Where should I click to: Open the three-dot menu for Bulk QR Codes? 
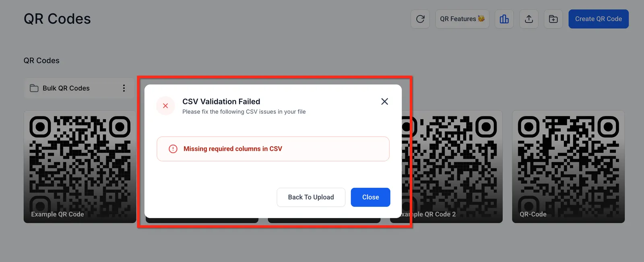pos(124,88)
